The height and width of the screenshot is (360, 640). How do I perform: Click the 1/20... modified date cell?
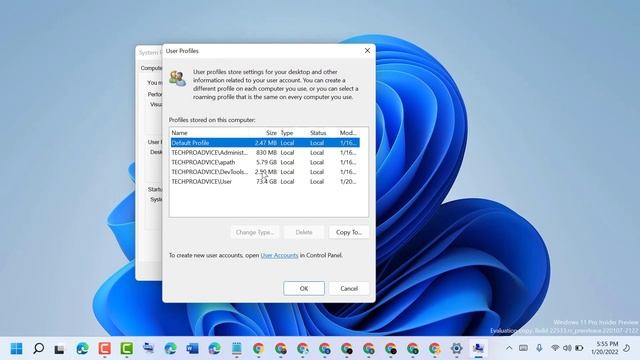348,182
